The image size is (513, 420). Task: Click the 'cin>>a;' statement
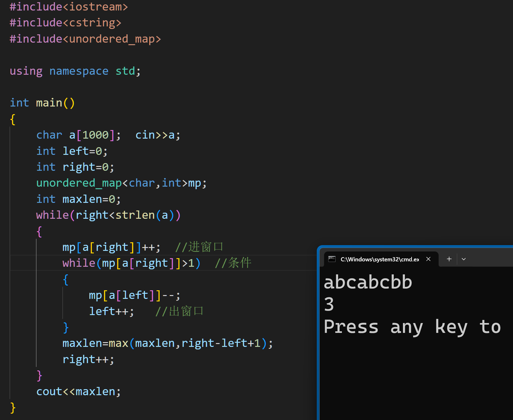pos(158,135)
